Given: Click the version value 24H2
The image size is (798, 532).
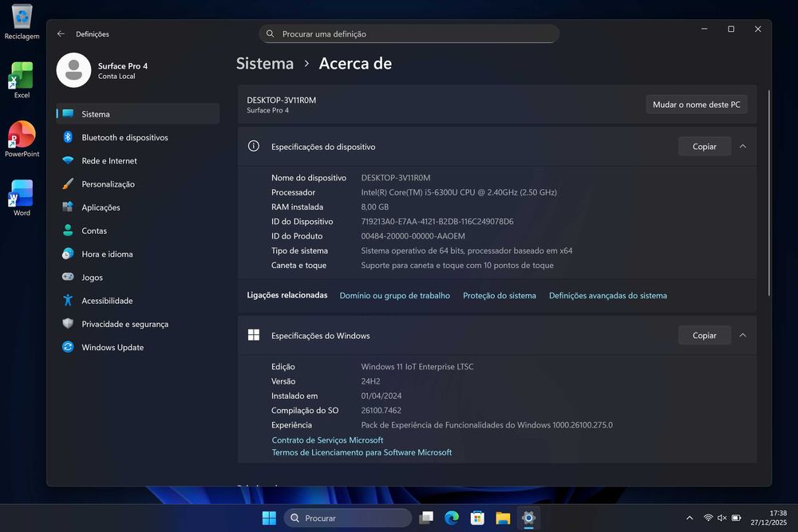Looking at the screenshot, I should (370, 381).
